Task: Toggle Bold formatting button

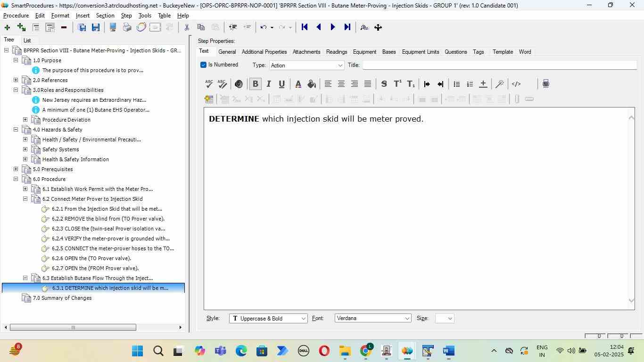Action: (255, 84)
